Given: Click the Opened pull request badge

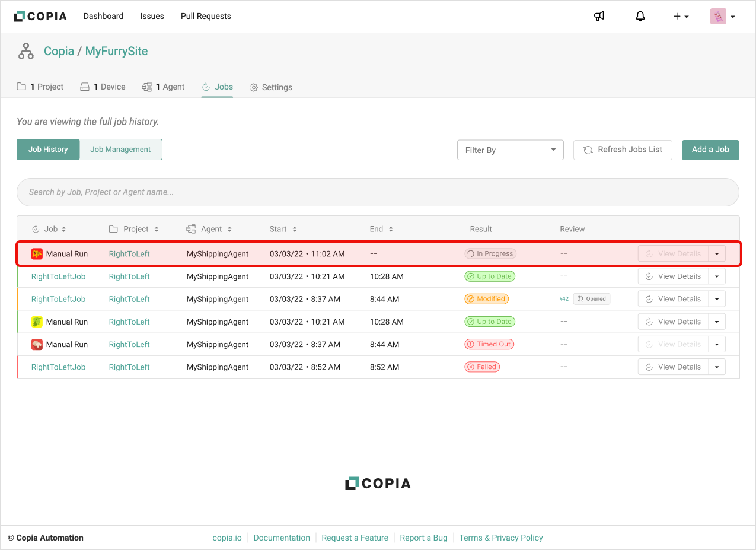Looking at the screenshot, I should click(591, 299).
